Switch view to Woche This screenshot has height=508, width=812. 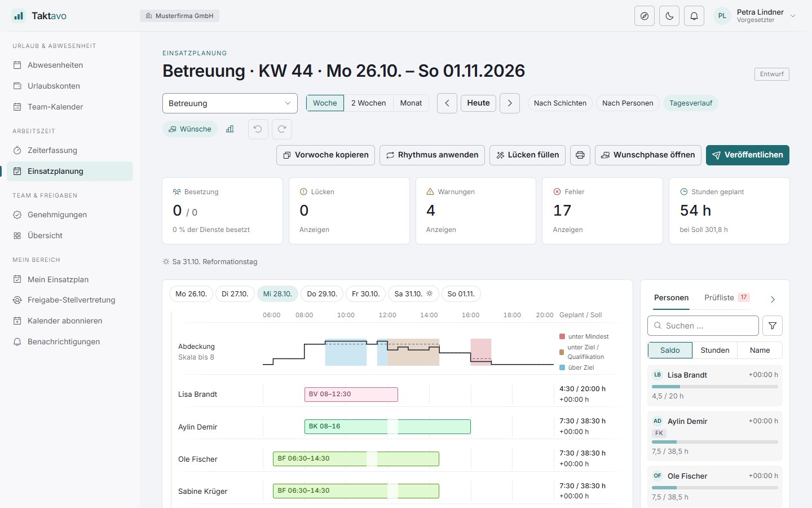click(x=325, y=103)
